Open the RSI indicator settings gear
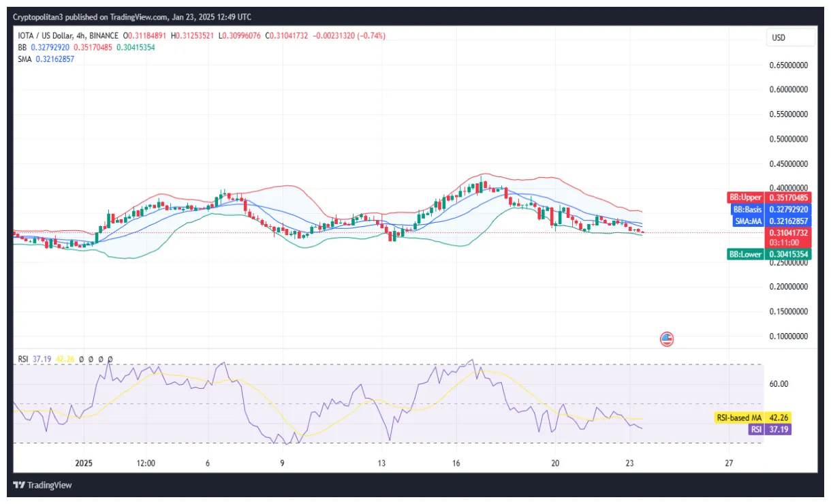The image size is (831, 504). (91, 360)
